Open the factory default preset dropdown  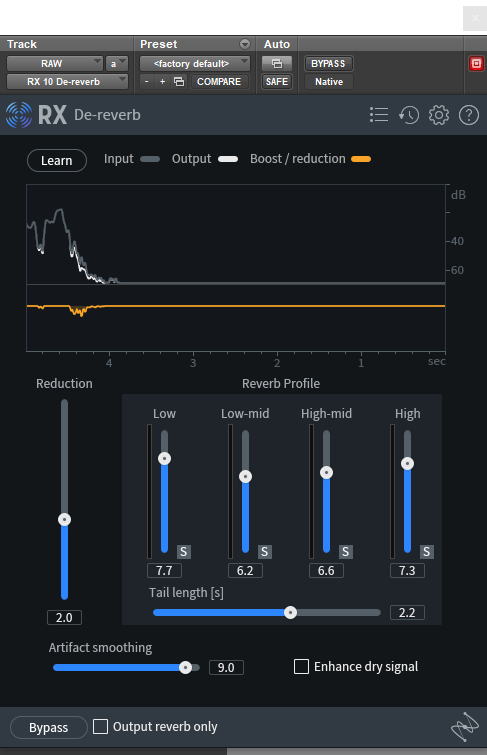click(x=195, y=64)
